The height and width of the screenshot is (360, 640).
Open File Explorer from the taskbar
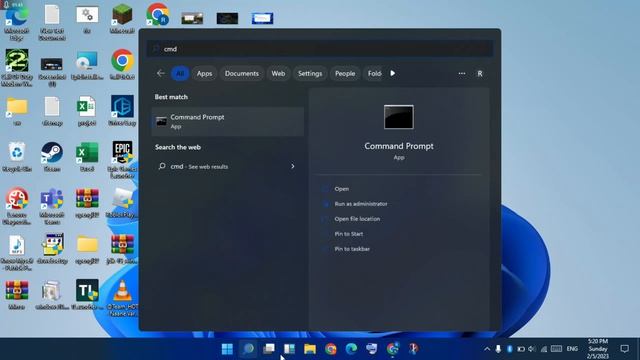[310, 349]
